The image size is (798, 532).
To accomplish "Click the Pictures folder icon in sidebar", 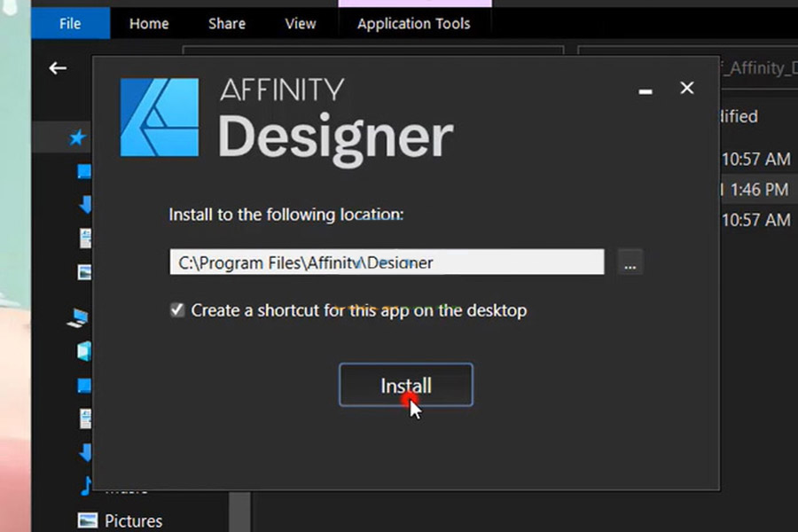I will tap(88, 520).
